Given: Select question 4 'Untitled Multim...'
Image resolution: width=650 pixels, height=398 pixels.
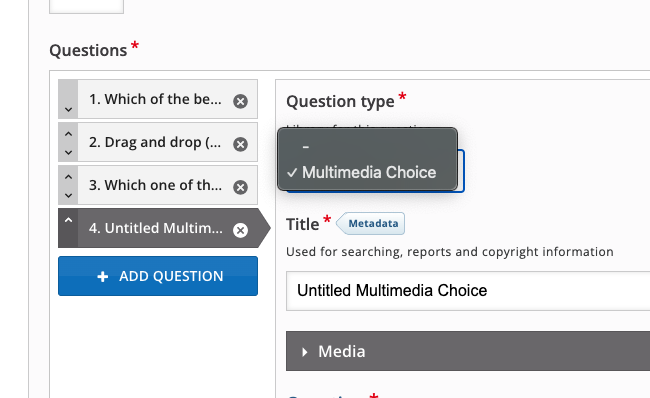Looking at the screenshot, I should [x=155, y=228].
